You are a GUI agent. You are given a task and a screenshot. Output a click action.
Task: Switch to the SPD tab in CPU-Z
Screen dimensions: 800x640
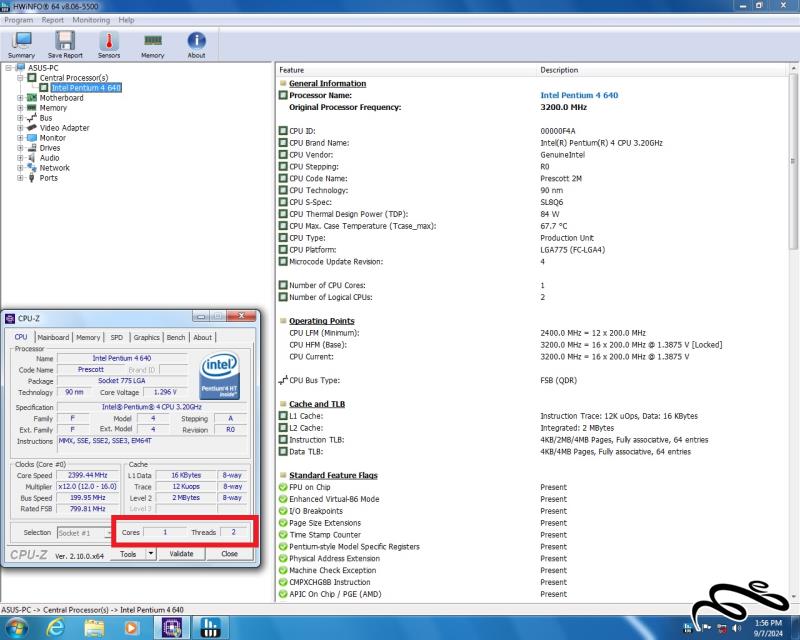point(117,337)
